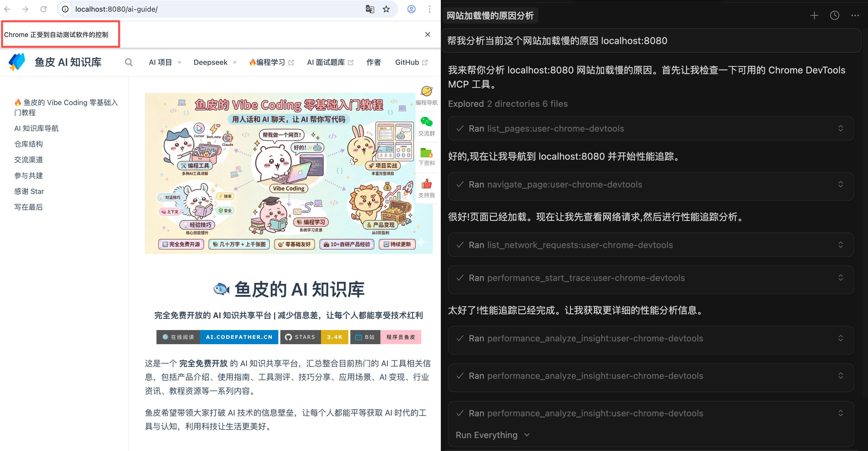Reload the browser page
Viewport: 868px width, 451px height.
43,9
